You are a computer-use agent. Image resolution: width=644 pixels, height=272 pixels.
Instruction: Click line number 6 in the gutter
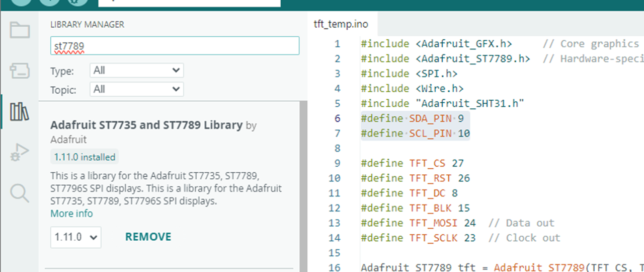[x=337, y=118]
